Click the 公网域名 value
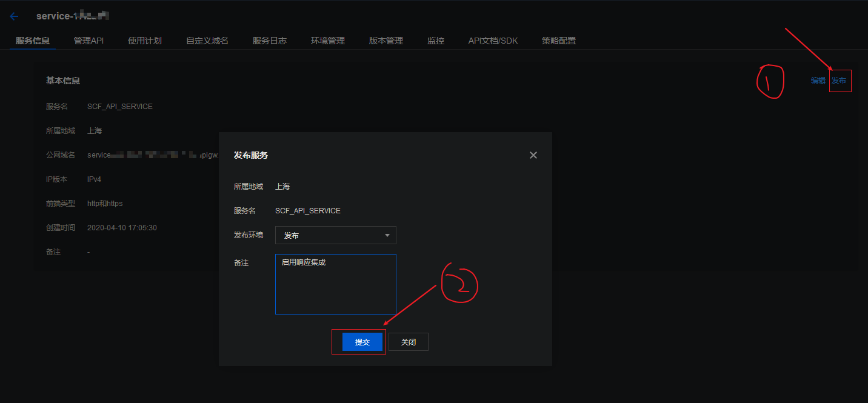The height and width of the screenshot is (403, 868). 152,155
